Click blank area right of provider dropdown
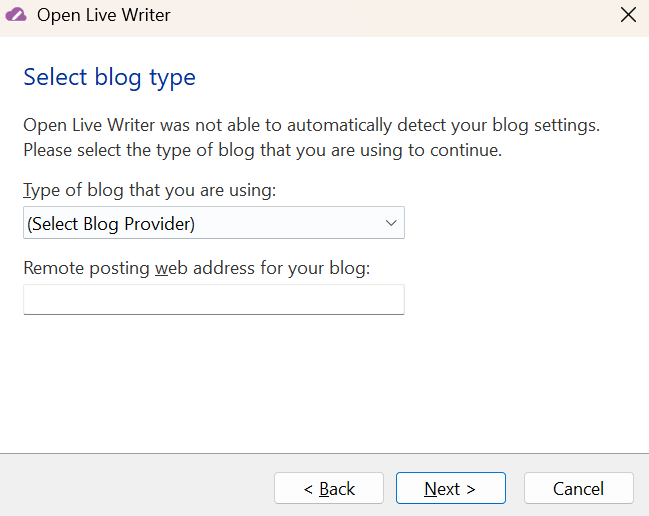This screenshot has height=516, width=649. 520,223
